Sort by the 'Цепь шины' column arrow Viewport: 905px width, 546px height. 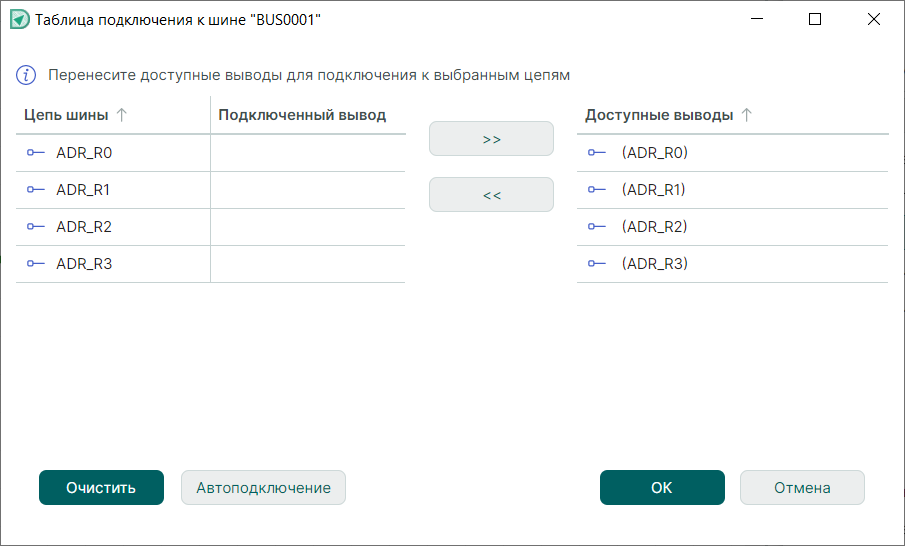122,115
